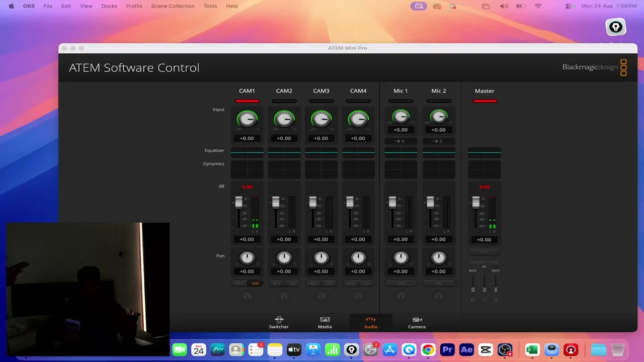This screenshot has height=362, width=644.
Task: Solo CAM1 in headphones
Action: 247,296
